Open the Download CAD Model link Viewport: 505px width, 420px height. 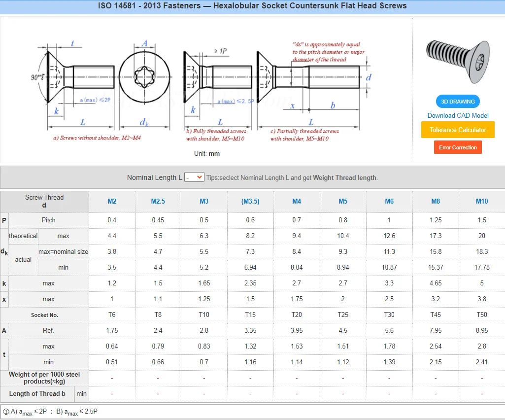coord(457,115)
